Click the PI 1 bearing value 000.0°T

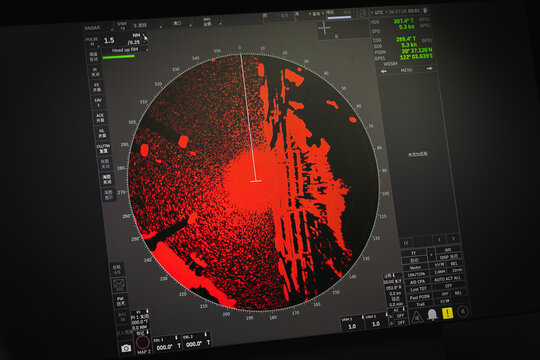[139, 322]
